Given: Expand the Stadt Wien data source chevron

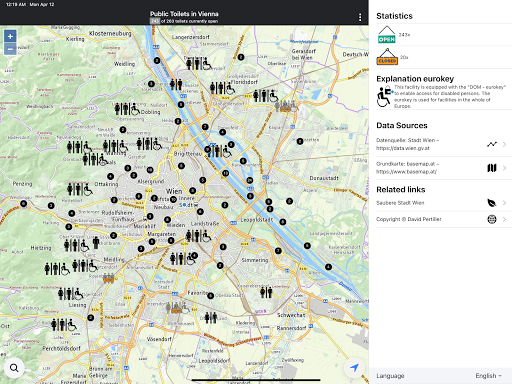Looking at the screenshot, I should click(x=504, y=144).
